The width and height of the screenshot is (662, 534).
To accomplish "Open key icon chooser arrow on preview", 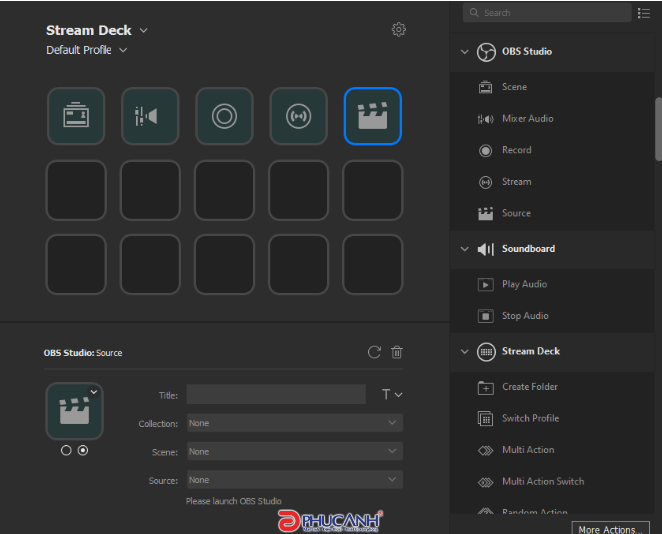I will [x=94, y=392].
